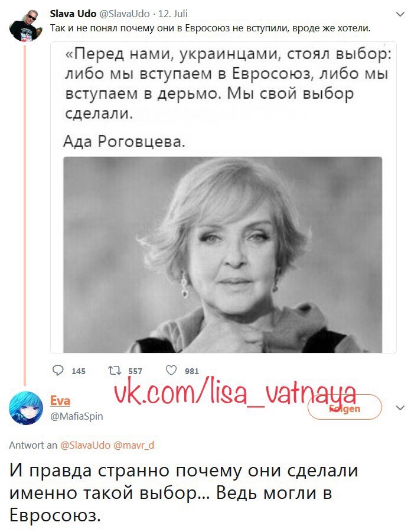
Task: Open the @SlavaUdo handle beside name
Action: pyautogui.click(x=125, y=14)
